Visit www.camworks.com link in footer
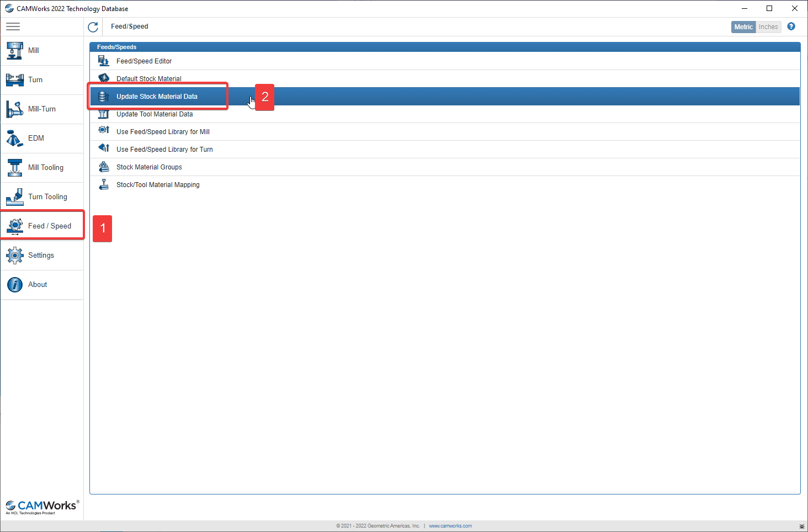 click(x=450, y=526)
